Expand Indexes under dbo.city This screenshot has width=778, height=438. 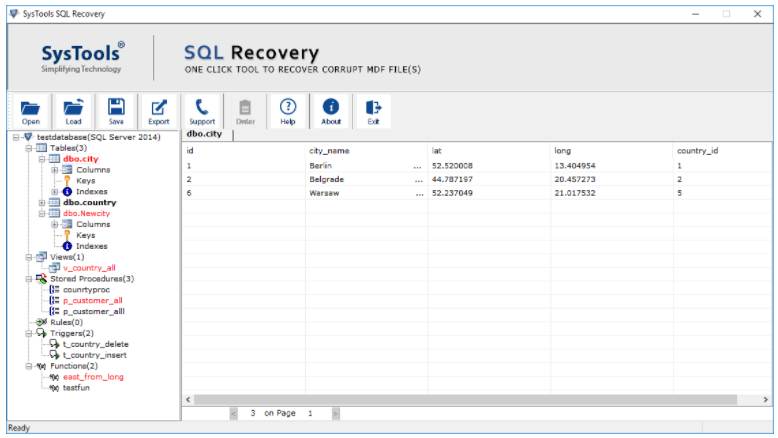pos(55,191)
